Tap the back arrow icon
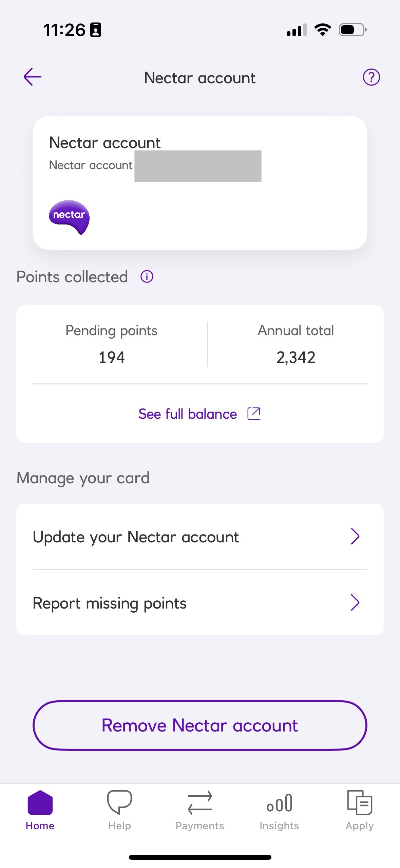The height and width of the screenshot is (868, 400). (33, 77)
